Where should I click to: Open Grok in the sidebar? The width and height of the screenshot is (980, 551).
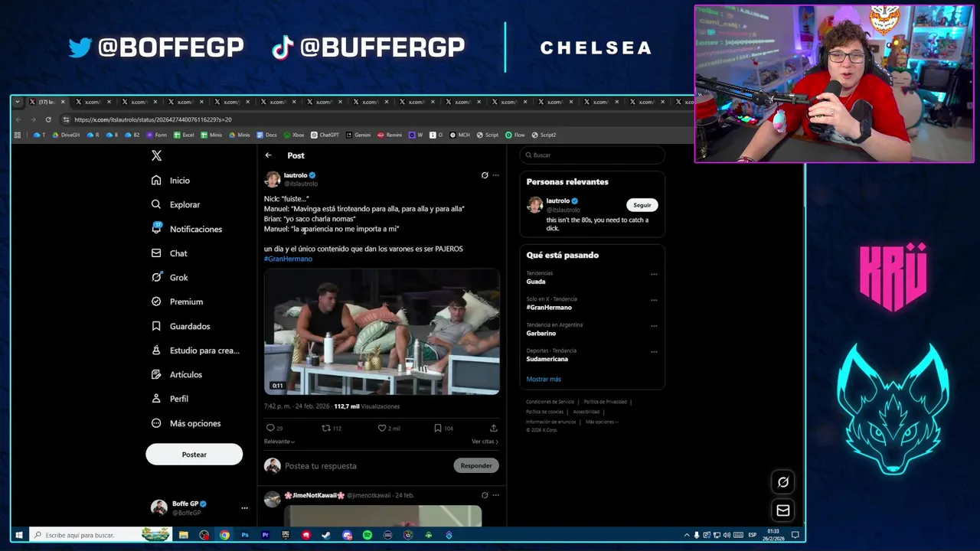click(169, 277)
